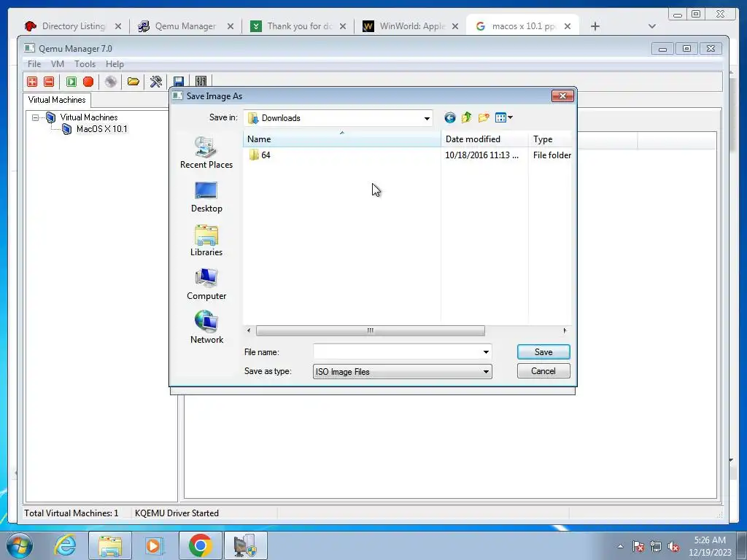The height and width of the screenshot is (560, 747).
Task: Click the grey globe toolbar icon
Action: click(x=111, y=82)
